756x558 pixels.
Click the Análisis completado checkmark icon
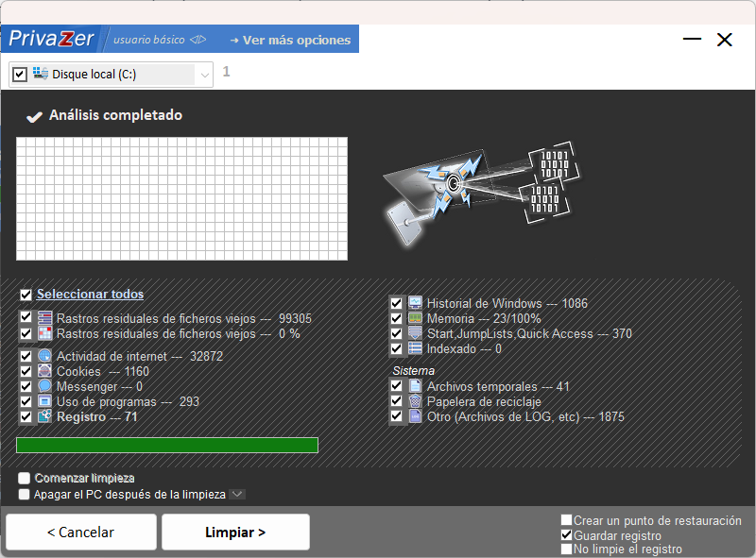34,117
